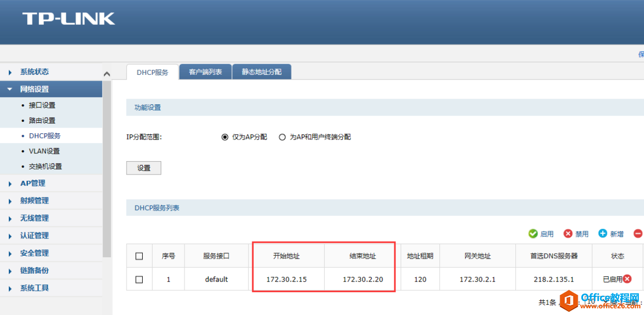Screen dimensions: 644x315
Task: Click the sidebar scroll-up arrow
Action: click(x=107, y=74)
